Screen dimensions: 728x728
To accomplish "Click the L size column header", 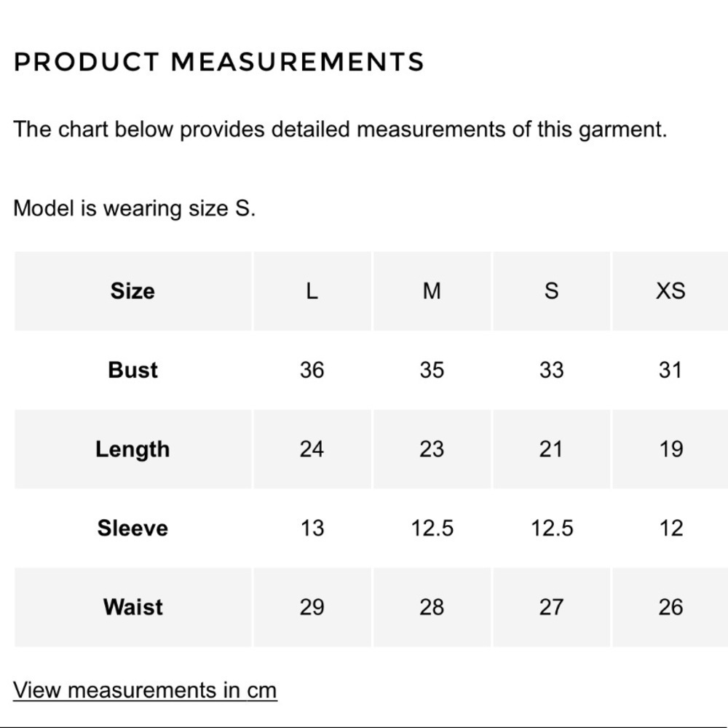I will tap(312, 291).
